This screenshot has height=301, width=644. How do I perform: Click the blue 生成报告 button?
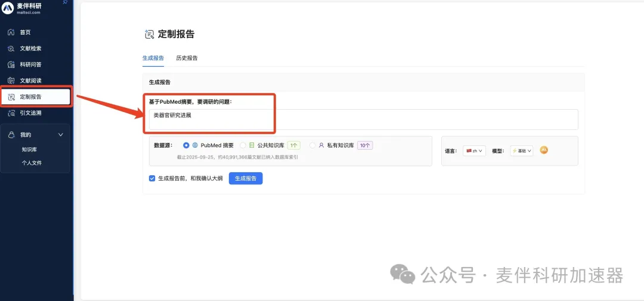click(x=245, y=178)
